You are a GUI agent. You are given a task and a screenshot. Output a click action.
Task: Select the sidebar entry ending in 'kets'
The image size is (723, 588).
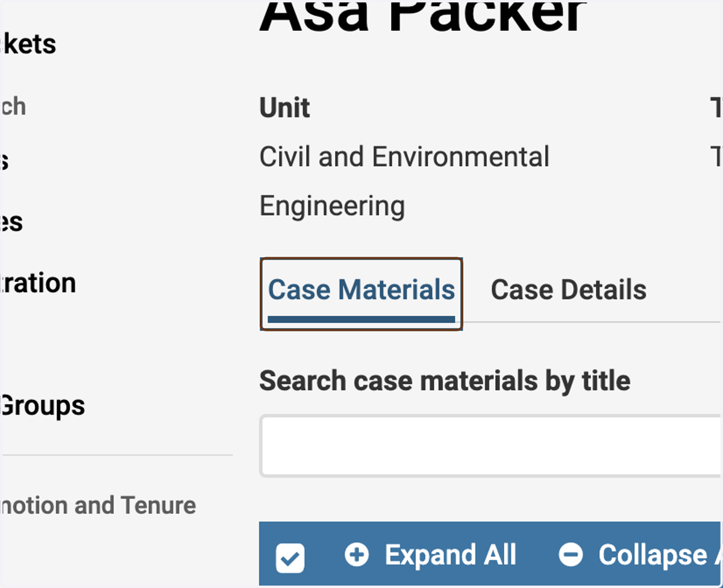pyautogui.click(x=28, y=44)
